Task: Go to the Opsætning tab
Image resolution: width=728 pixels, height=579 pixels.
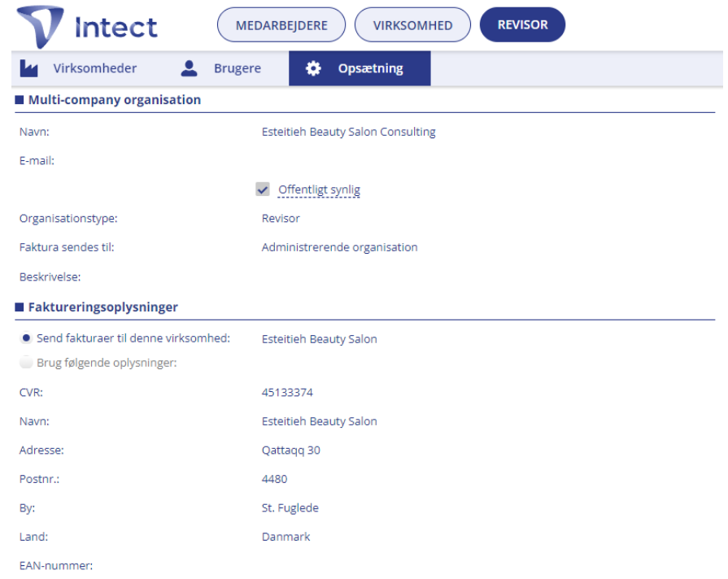Action: tap(360, 68)
